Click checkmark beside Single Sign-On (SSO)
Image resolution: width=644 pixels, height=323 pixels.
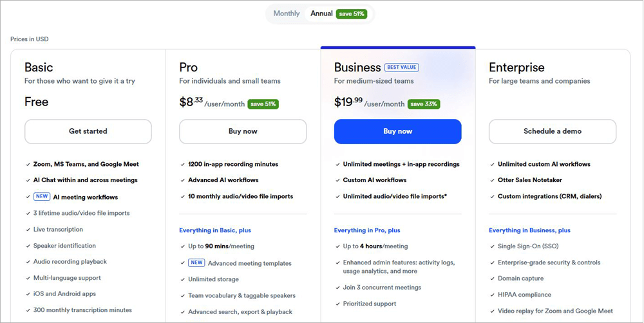pos(492,246)
